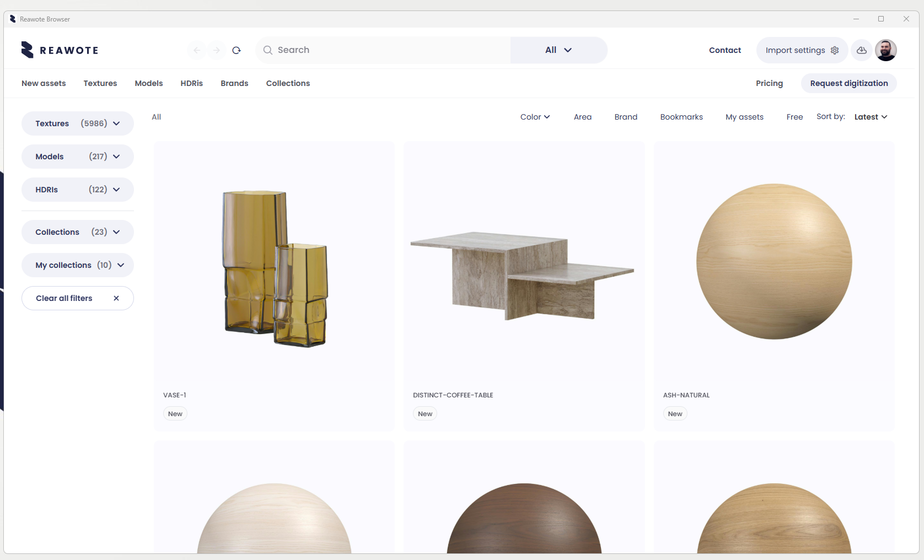The image size is (924, 560).
Task: Open the ASH-NATURAL sphere thumbnail
Action: [x=774, y=261]
